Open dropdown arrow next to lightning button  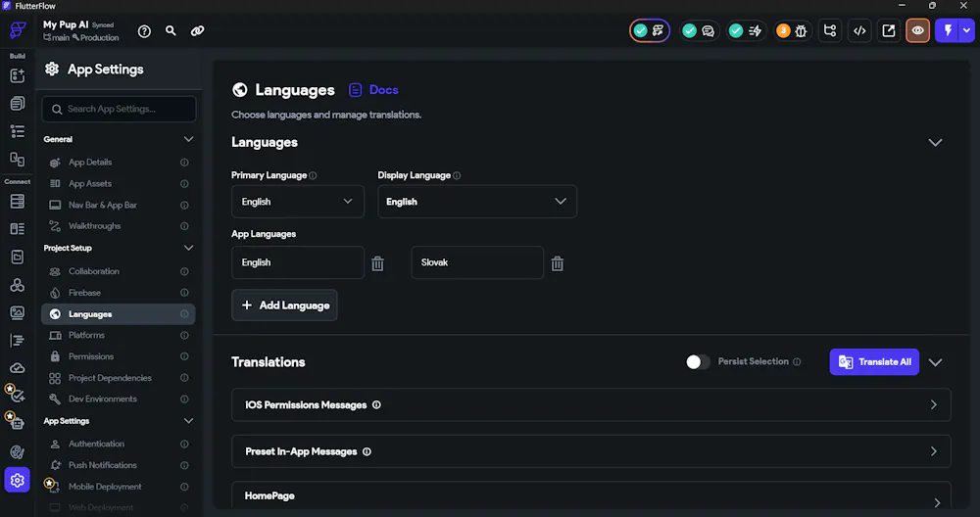point(967,30)
